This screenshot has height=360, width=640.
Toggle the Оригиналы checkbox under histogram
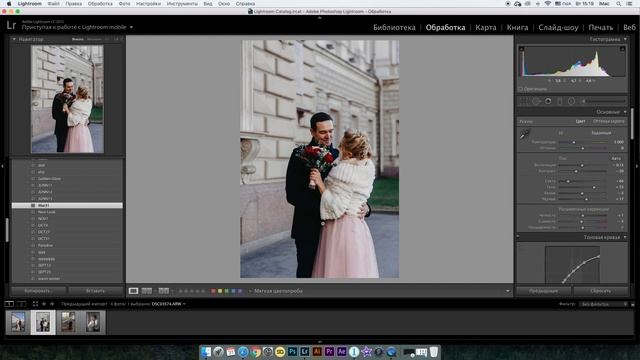pyautogui.click(x=521, y=89)
